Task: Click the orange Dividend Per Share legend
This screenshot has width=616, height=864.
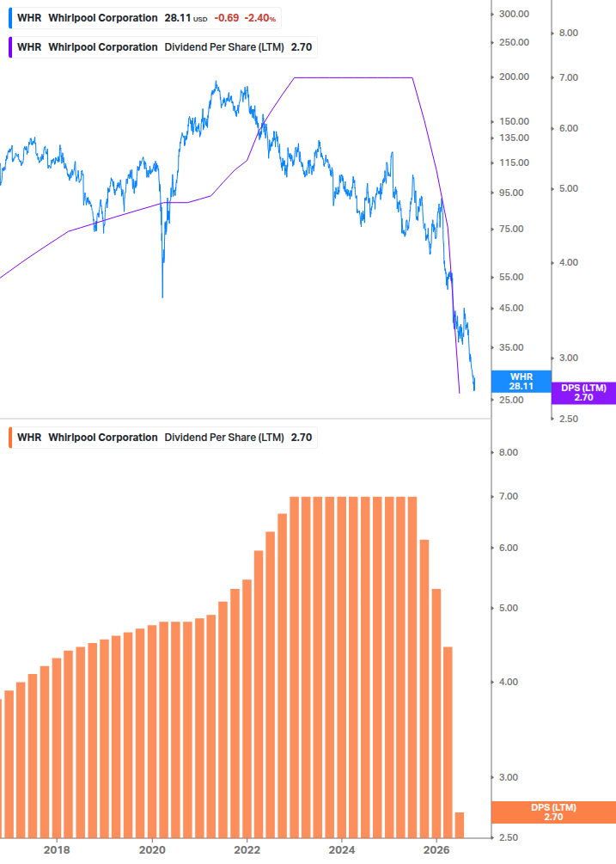Action: [163, 438]
